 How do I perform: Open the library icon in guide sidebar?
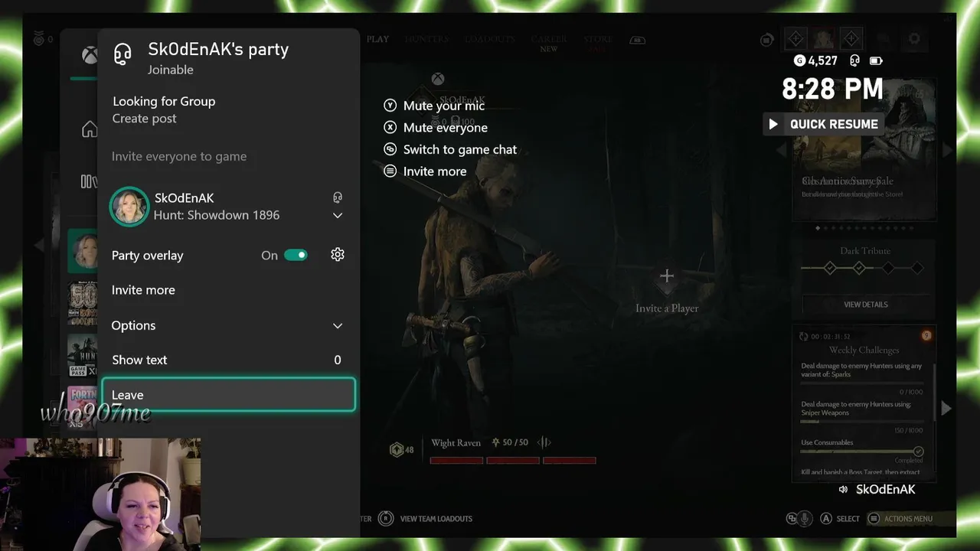coord(89,181)
